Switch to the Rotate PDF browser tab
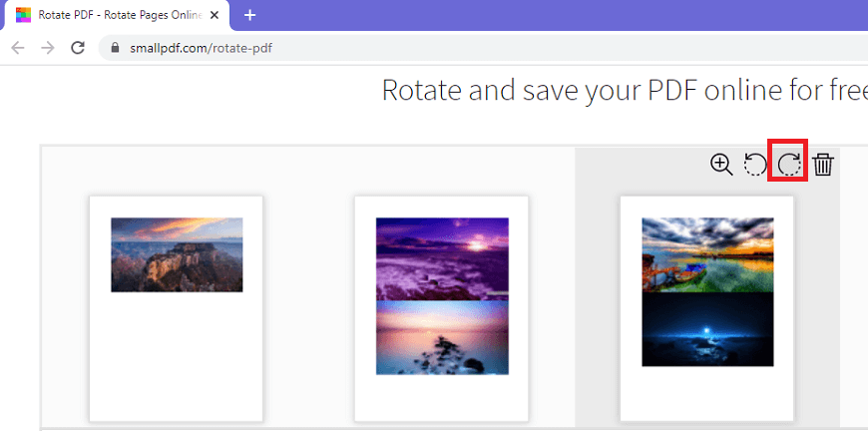Image resolution: width=868 pixels, height=431 pixels. (x=117, y=16)
